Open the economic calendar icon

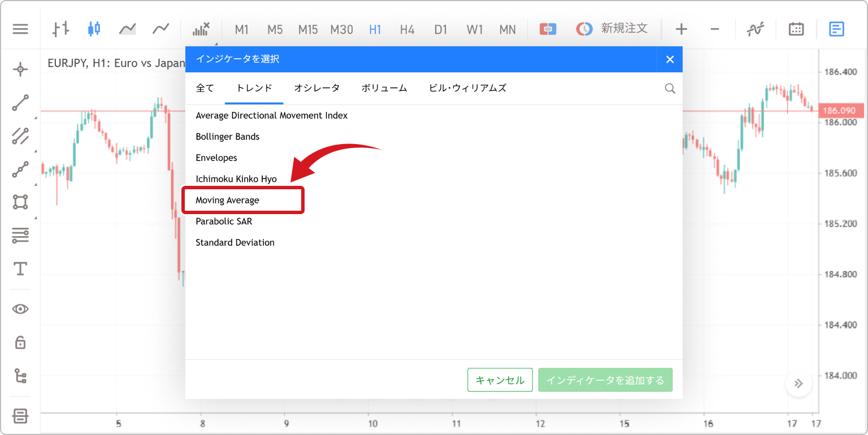[796, 29]
